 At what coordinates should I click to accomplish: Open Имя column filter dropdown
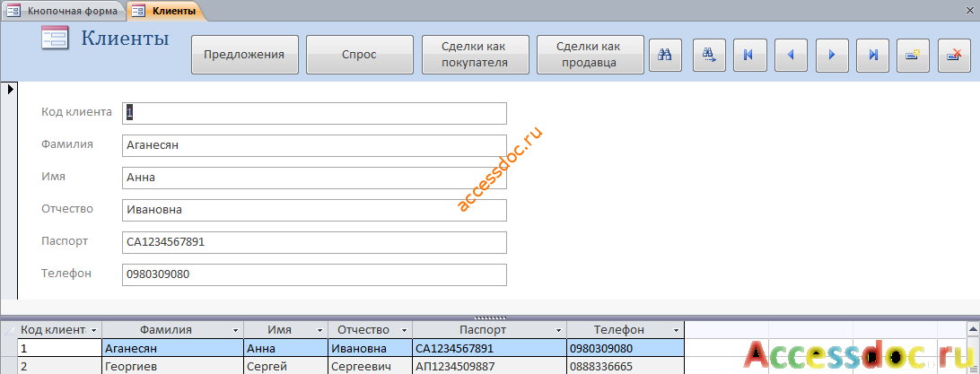tap(319, 330)
